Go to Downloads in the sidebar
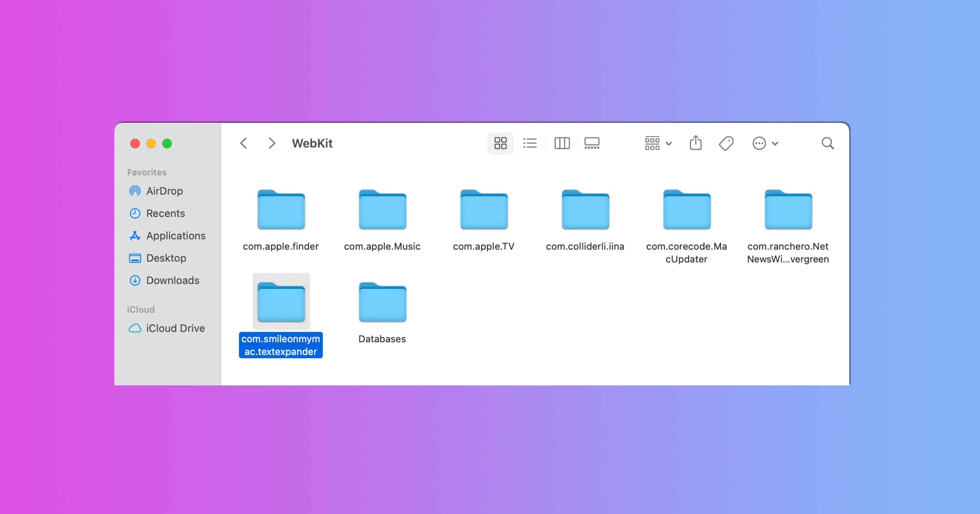The image size is (980, 514). [x=172, y=280]
